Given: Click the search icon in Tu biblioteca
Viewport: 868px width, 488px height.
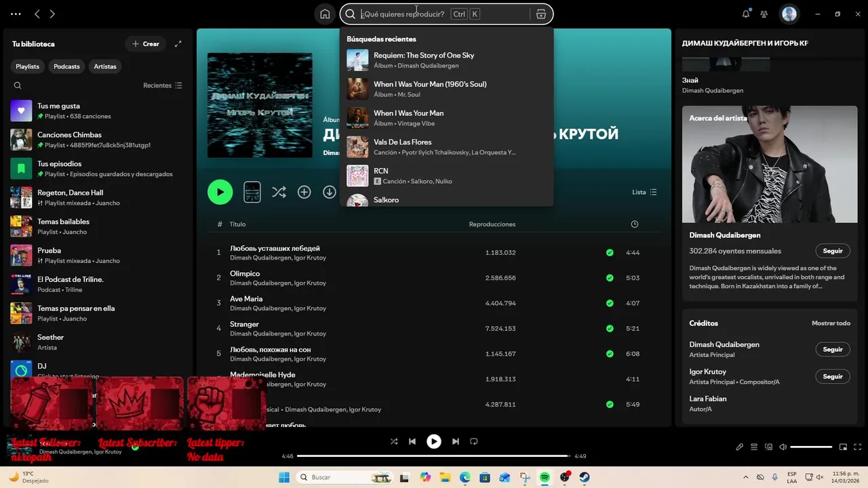Looking at the screenshot, I should click(x=18, y=85).
